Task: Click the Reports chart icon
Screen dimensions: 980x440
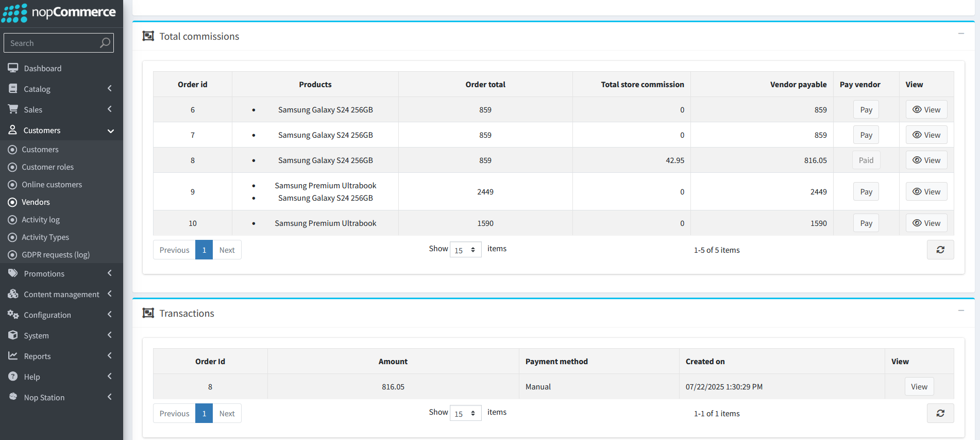Action: 13,355
